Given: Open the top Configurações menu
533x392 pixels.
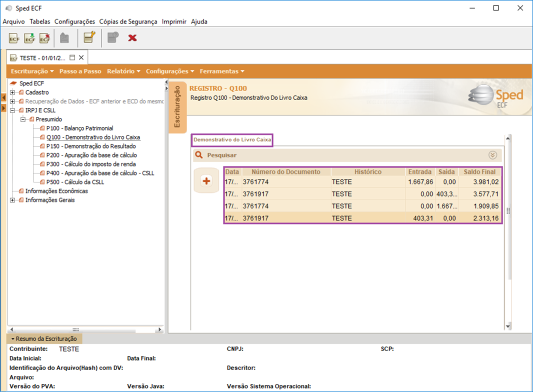Looking at the screenshot, I should click(75, 21).
